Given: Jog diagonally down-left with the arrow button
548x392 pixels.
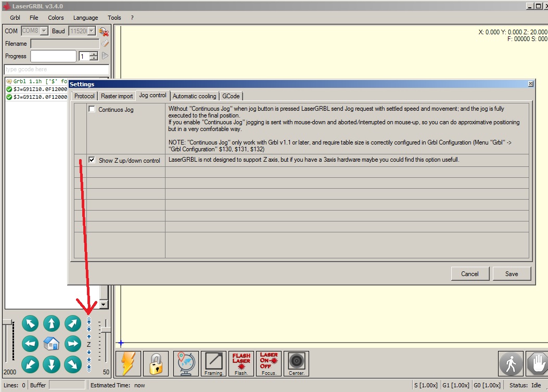Looking at the screenshot, I should pyautogui.click(x=30, y=364).
